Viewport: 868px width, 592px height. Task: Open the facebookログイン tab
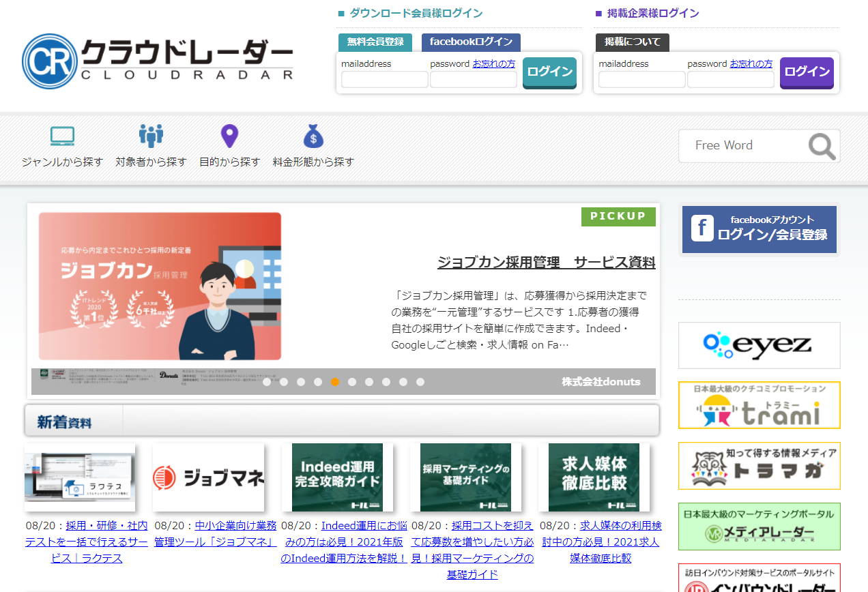pos(471,42)
